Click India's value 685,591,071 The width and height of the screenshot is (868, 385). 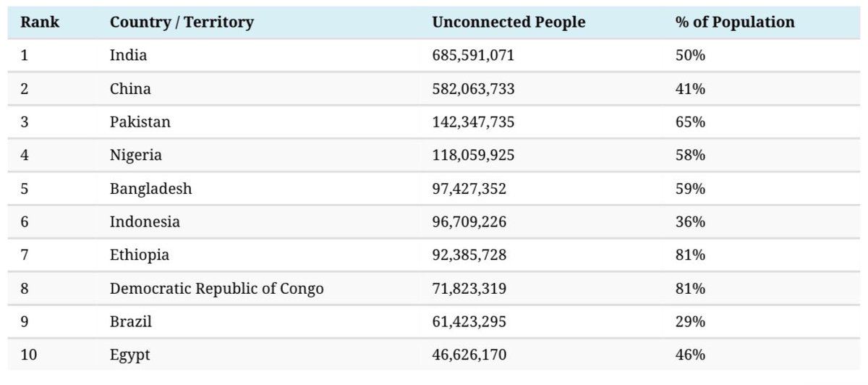coord(473,56)
